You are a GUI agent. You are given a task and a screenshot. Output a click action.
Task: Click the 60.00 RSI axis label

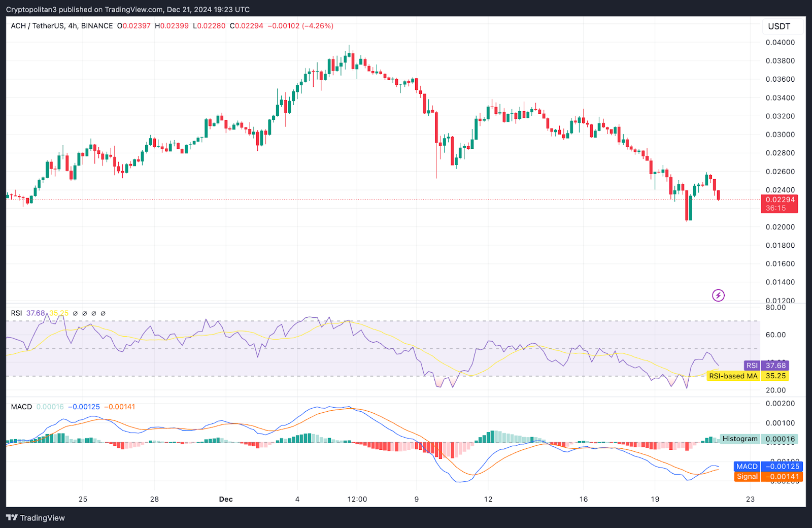(775, 335)
